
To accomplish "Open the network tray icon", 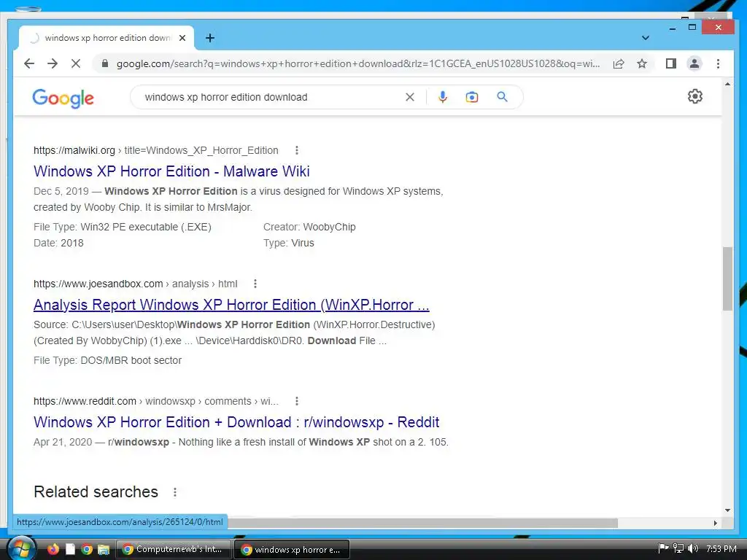I will pyautogui.click(x=678, y=548).
